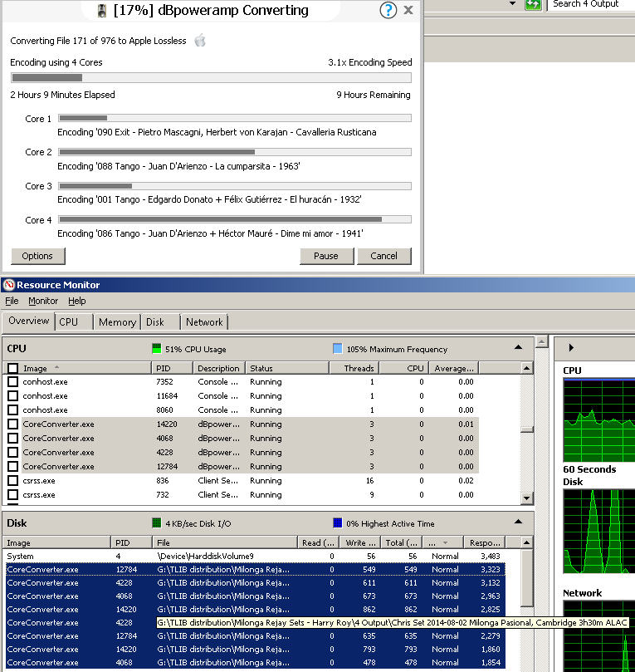
Task: Open the Monitor menu
Action: click(x=43, y=301)
